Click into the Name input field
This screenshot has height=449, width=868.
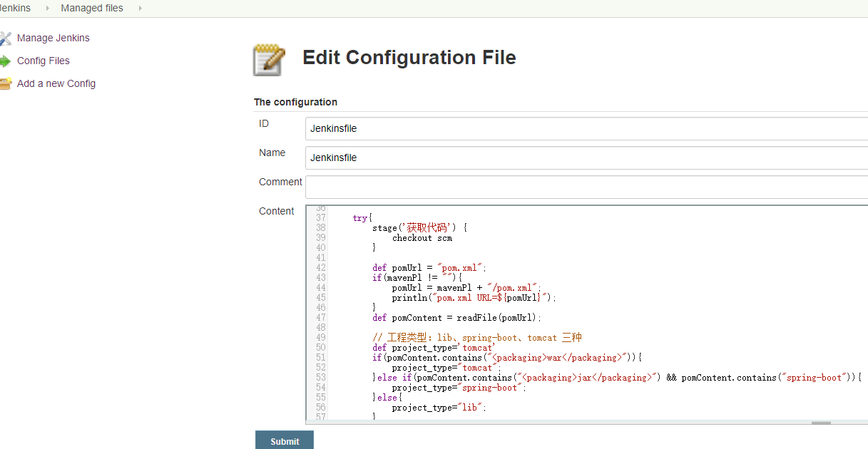[x=428, y=158]
